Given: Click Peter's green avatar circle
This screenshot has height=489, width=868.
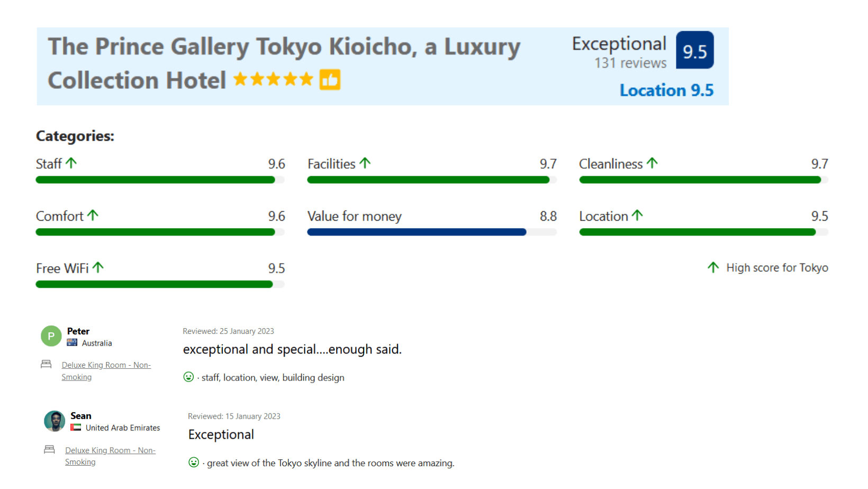Looking at the screenshot, I should (51, 336).
